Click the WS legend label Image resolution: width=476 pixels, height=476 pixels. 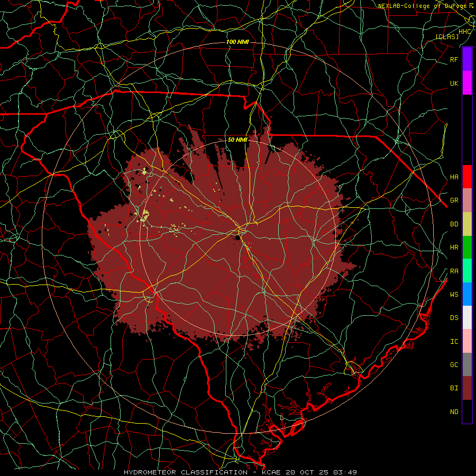click(x=454, y=294)
